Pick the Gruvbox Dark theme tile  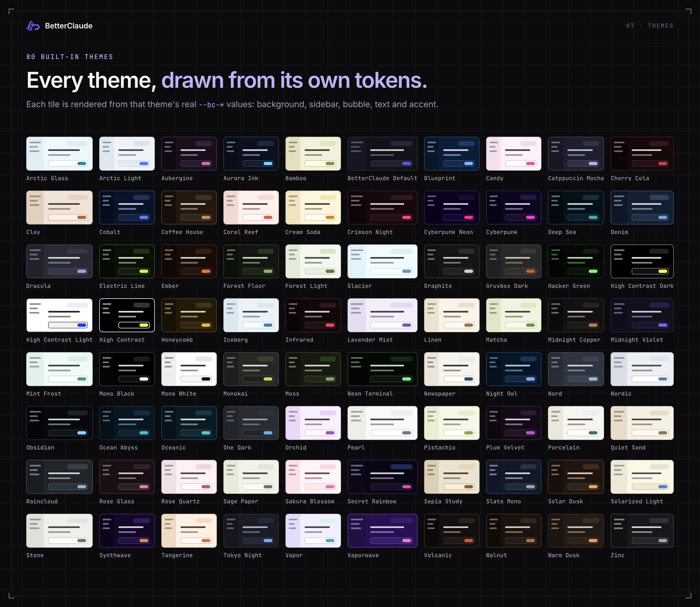coord(514,261)
